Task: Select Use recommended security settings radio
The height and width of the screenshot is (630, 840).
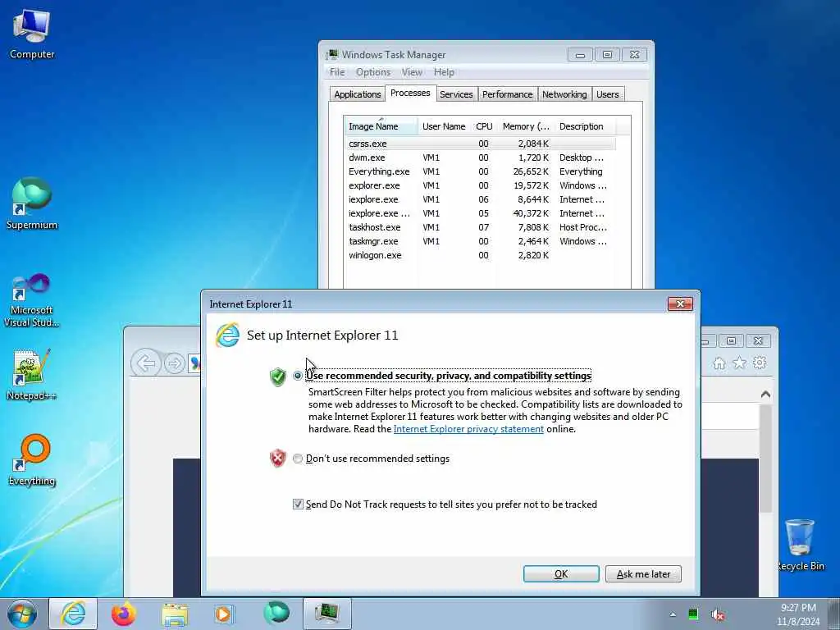Action: tap(298, 376)
